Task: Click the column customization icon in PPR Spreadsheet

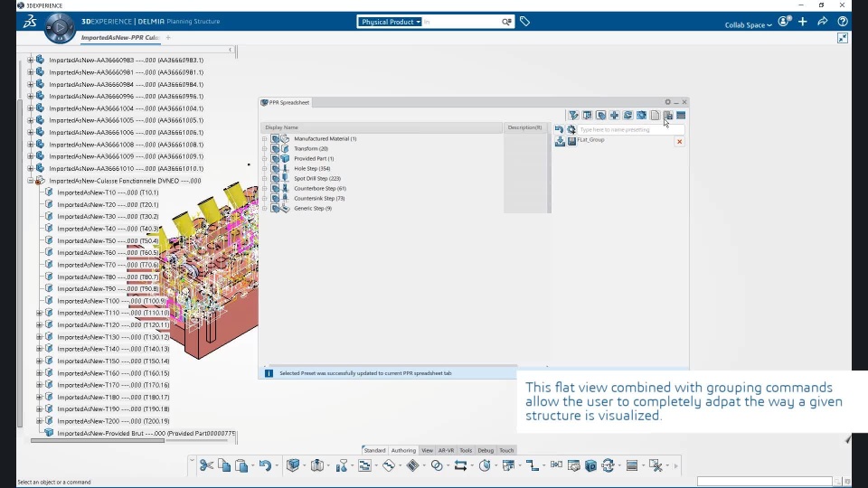Action: [588, 115]
